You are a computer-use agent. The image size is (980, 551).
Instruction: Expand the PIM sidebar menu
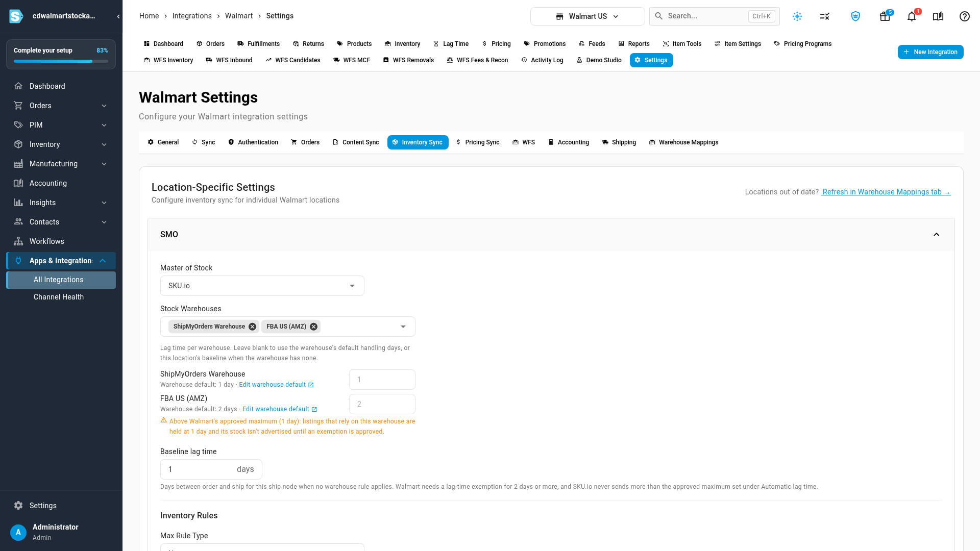pos(61,125)
